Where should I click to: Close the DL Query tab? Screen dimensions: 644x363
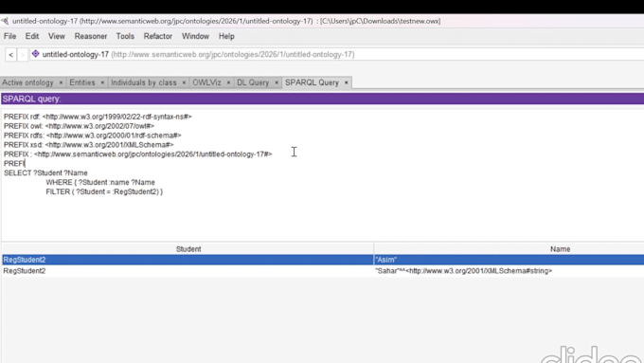[x=277, y=82]
